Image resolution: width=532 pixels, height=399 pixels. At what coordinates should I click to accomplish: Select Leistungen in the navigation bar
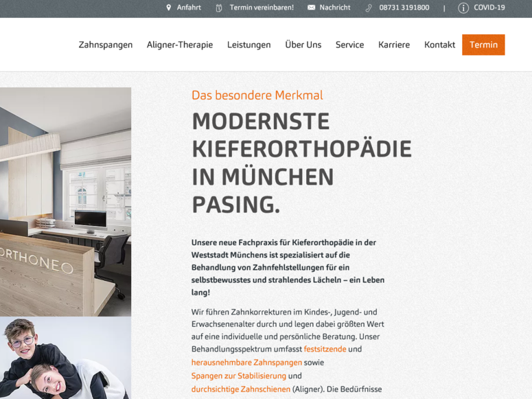[249, 45]
